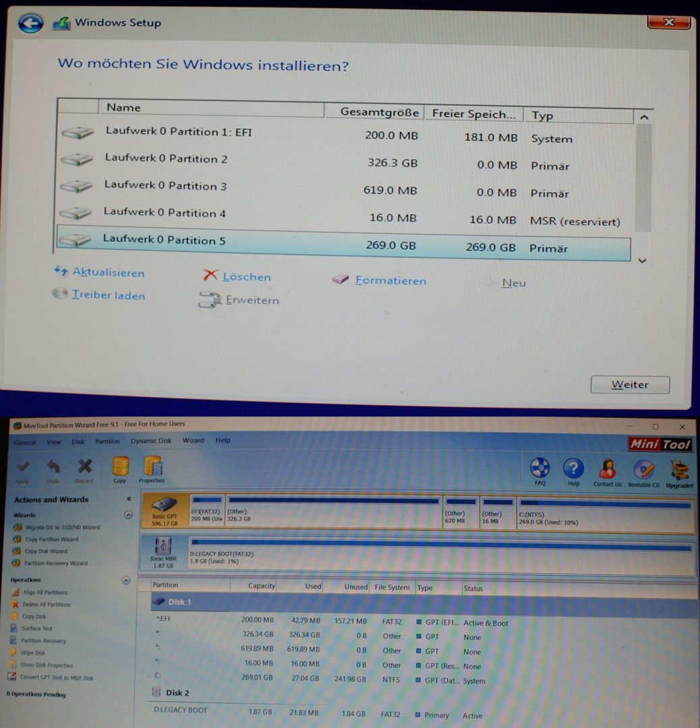Launch the Partition Recovery Wizard
Viewport: 700px width, 728px height.
50,563
